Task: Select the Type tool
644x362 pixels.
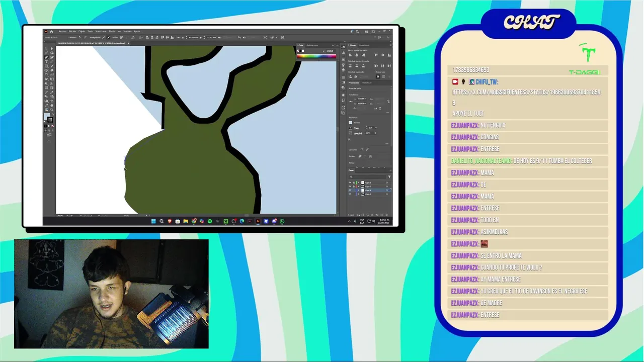Action: (x=46, y=62)
